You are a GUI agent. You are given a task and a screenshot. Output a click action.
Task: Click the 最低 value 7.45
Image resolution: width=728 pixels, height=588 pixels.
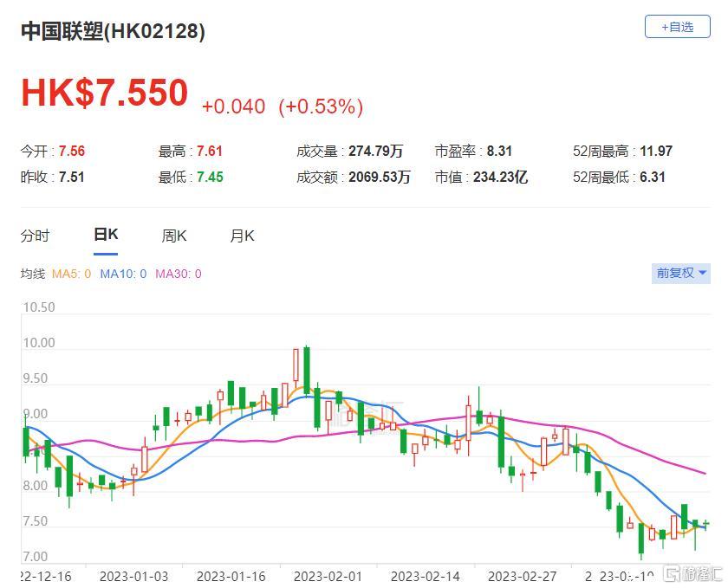pyautogui.click(x=210, y=177)
